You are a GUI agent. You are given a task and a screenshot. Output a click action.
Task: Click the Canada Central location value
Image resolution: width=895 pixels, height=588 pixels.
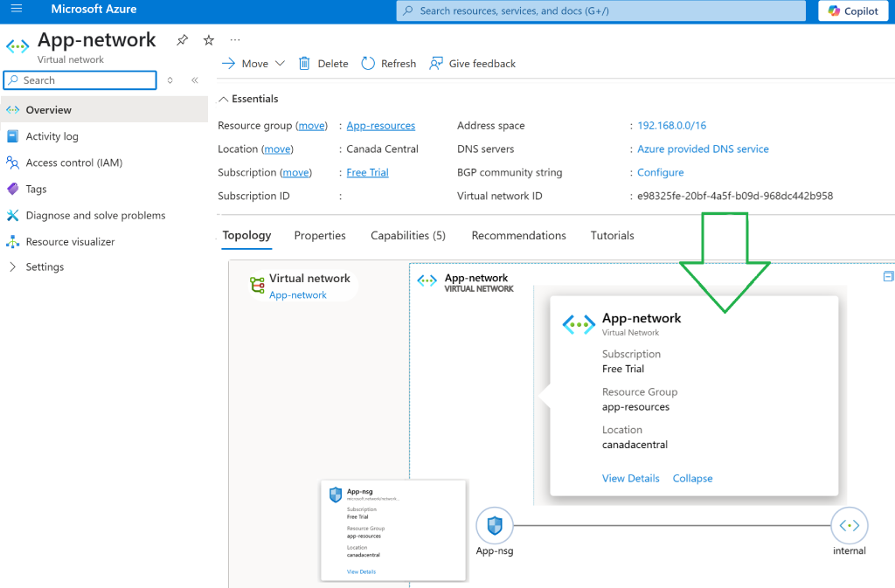pyautogui.click(x=383, y=149)
